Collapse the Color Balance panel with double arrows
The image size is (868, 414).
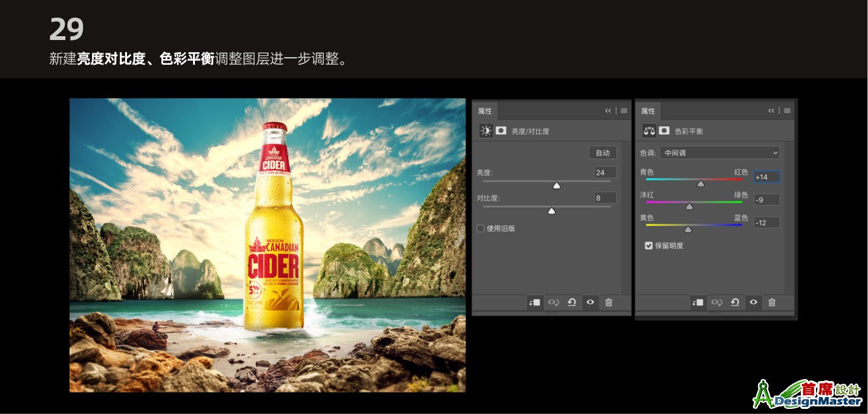(771, 110)
